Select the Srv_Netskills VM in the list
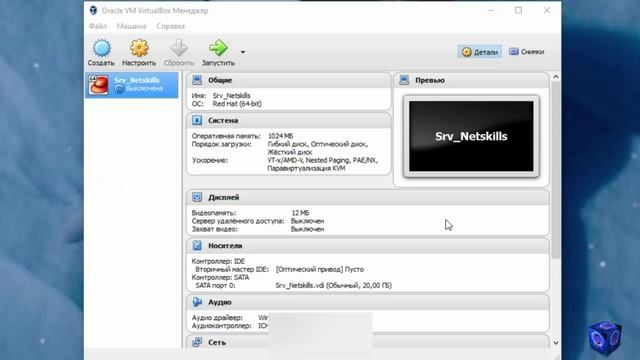Screen dimensions: 640x360 pyautogui.click(x=131, y=85)
